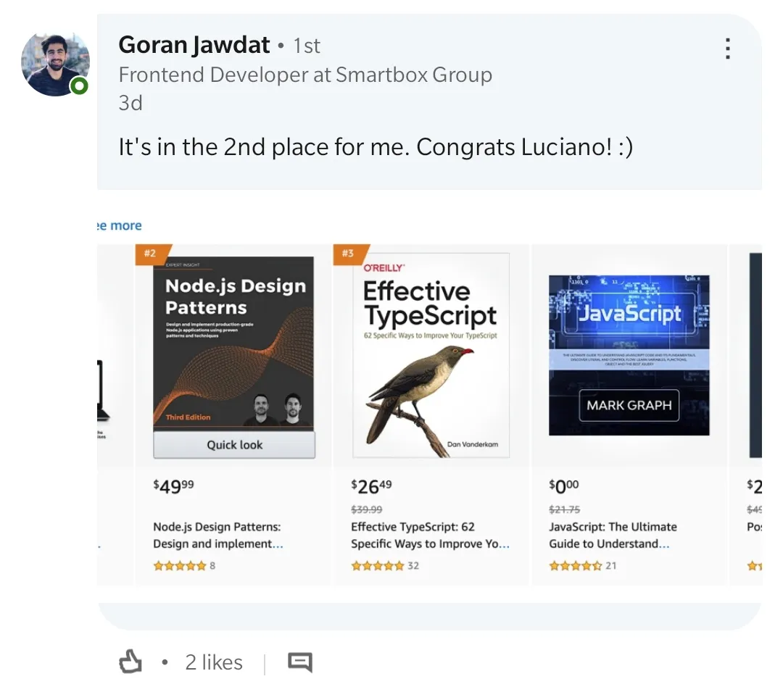Click the three-dot overflow menu icon
The image size is (783, 700).
(727, 48)
